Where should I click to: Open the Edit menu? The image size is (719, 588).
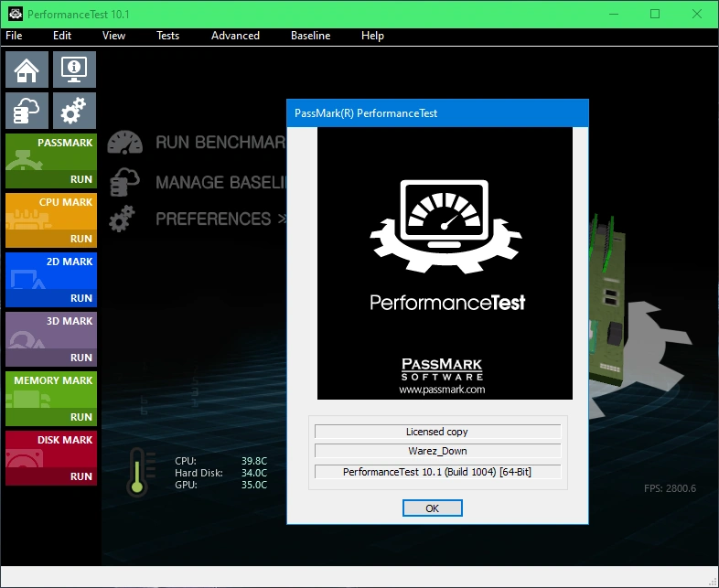pyautogui.click(x=62, y=36)
